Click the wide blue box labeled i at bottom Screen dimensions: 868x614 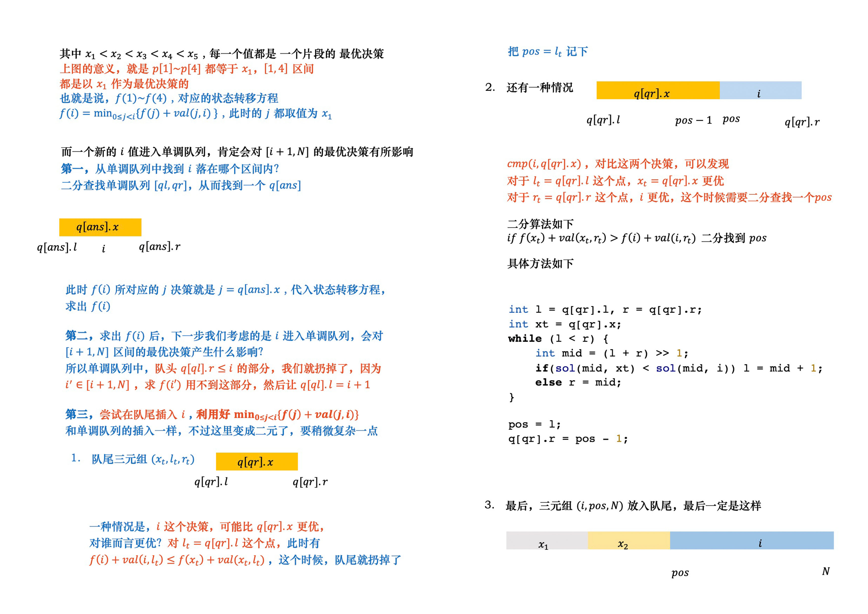(752, 540)
